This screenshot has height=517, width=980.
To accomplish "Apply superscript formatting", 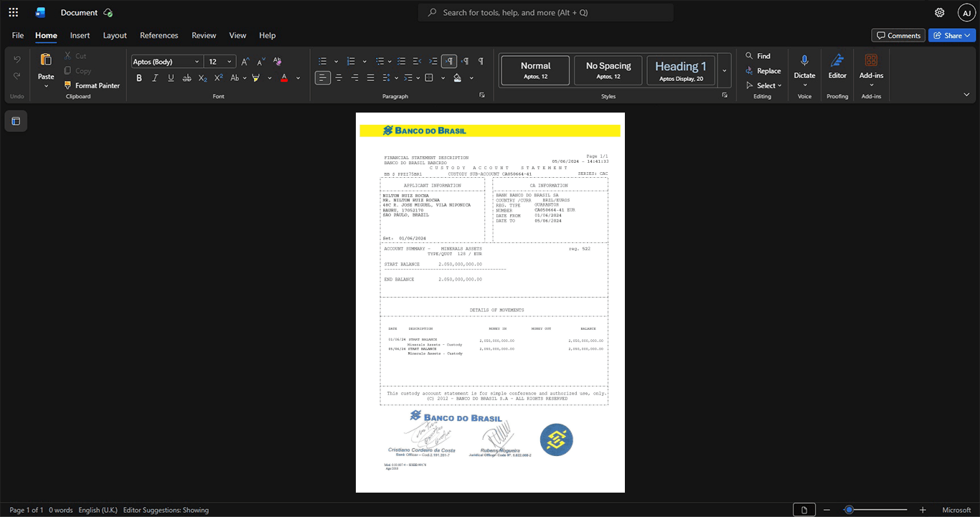I will [x=219, y=77].
